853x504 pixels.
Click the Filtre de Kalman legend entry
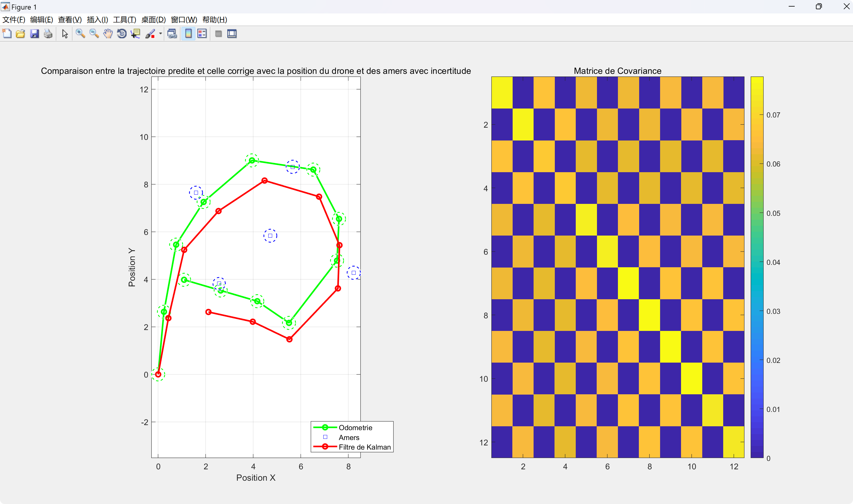364,447
